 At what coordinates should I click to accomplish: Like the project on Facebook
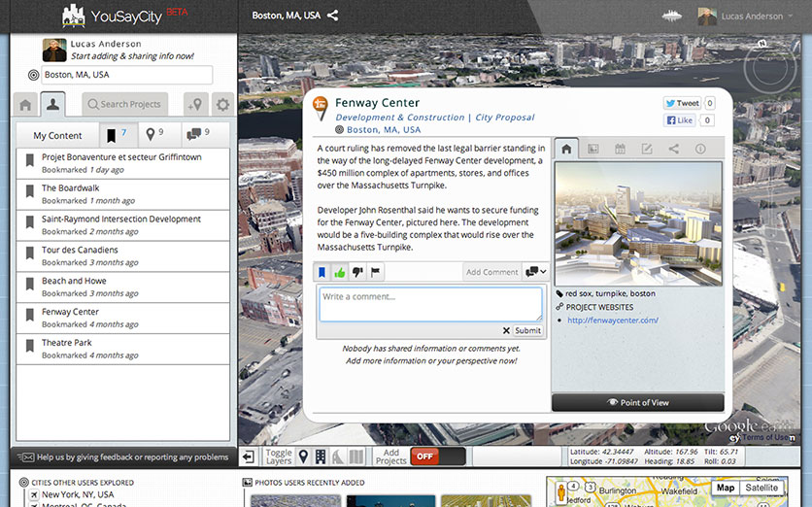point(680,120)
